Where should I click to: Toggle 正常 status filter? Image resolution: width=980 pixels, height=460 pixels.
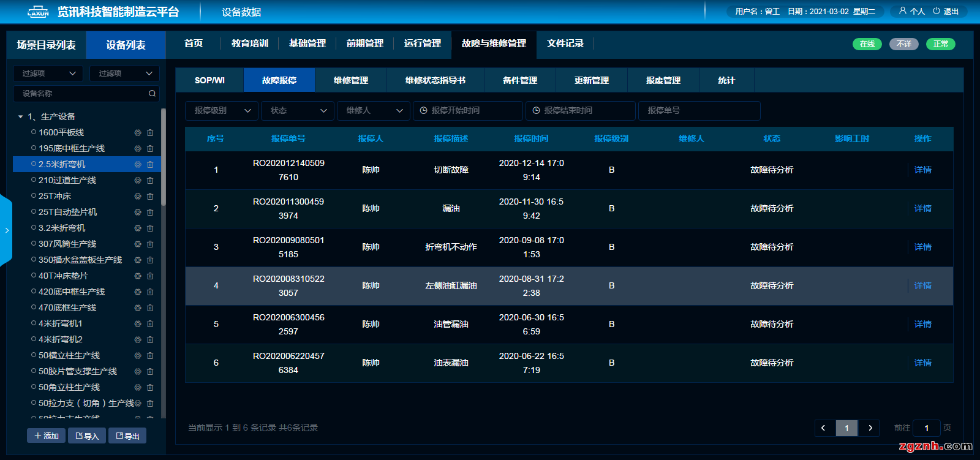coord(941,44)
